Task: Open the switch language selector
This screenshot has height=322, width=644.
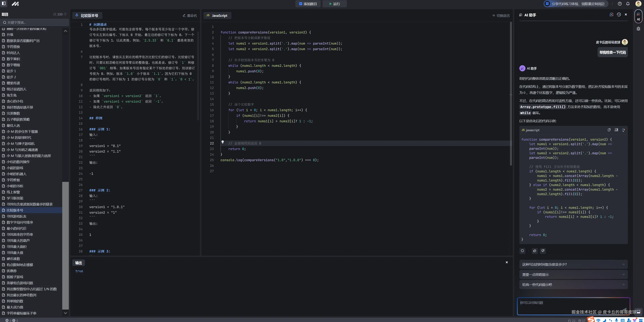Action: [x=501, y=15]
